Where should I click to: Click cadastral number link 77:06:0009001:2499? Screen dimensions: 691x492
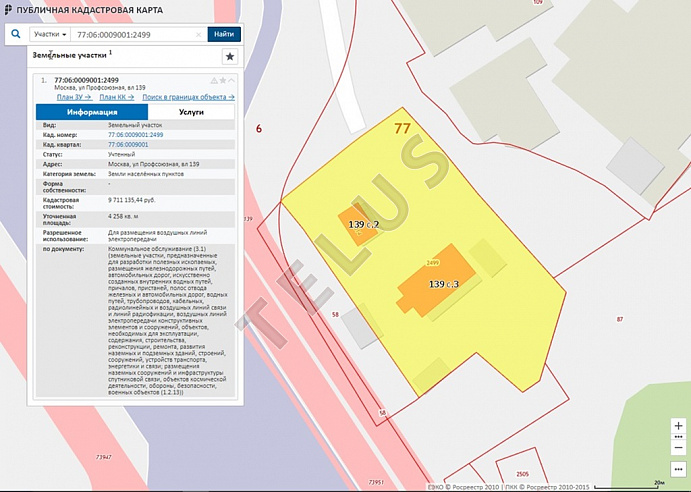tap(136, 135)
